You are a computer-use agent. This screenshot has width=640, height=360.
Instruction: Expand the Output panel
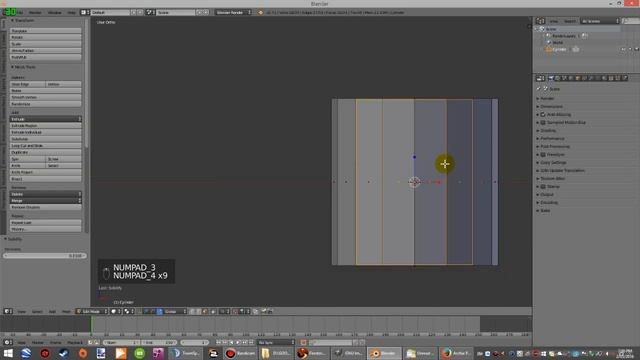pos(547,195)
